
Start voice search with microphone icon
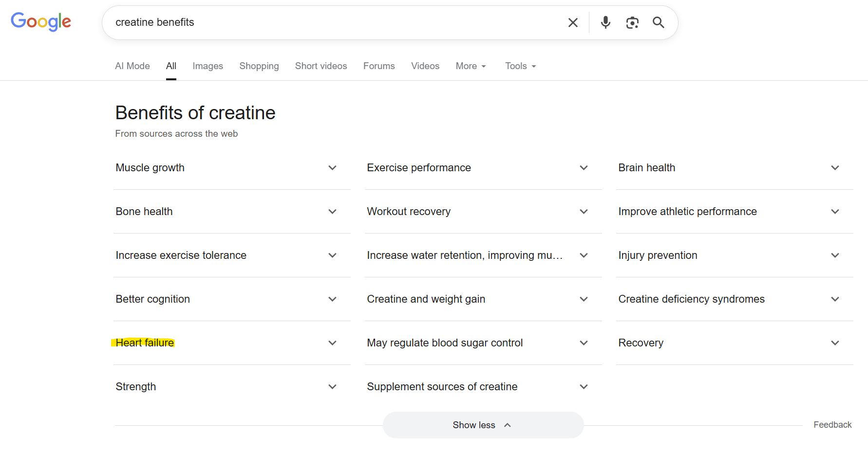605,22
